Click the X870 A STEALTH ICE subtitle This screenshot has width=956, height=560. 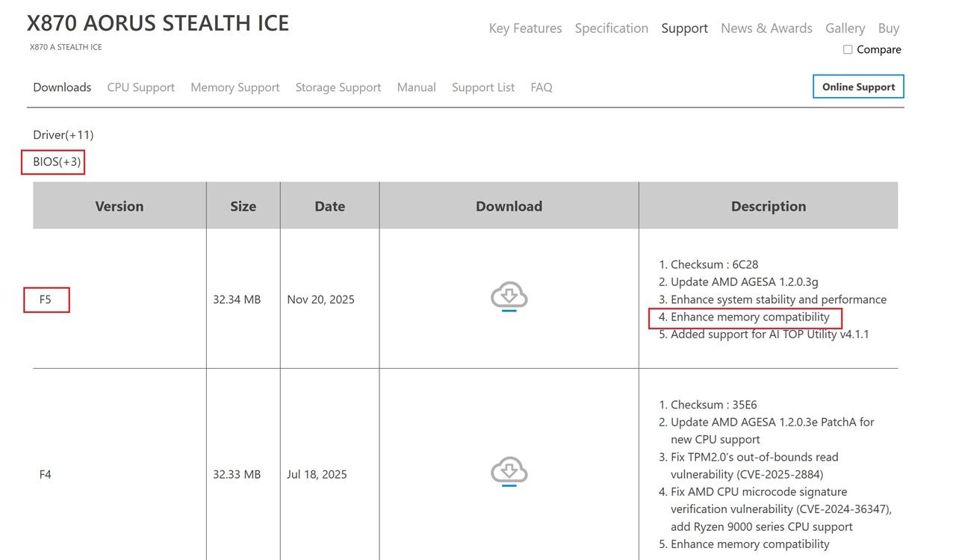click(66, 47)
